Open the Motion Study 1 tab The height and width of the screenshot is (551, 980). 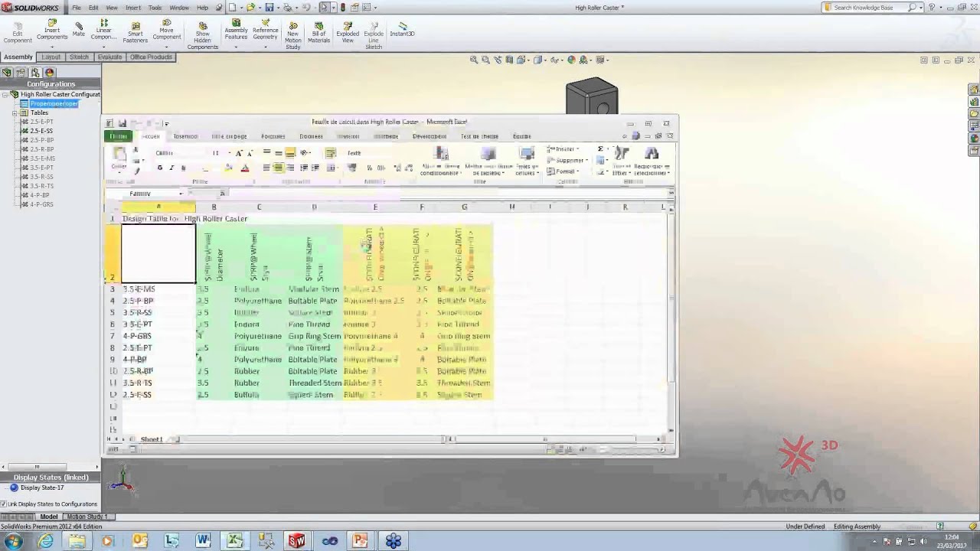click(88, 517)
